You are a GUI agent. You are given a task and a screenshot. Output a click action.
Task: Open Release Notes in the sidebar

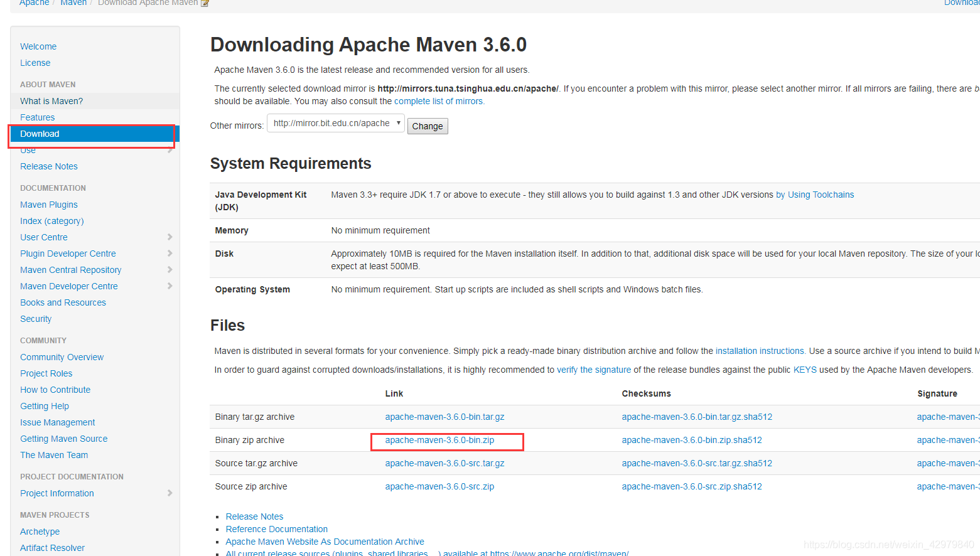coord(49,166)
